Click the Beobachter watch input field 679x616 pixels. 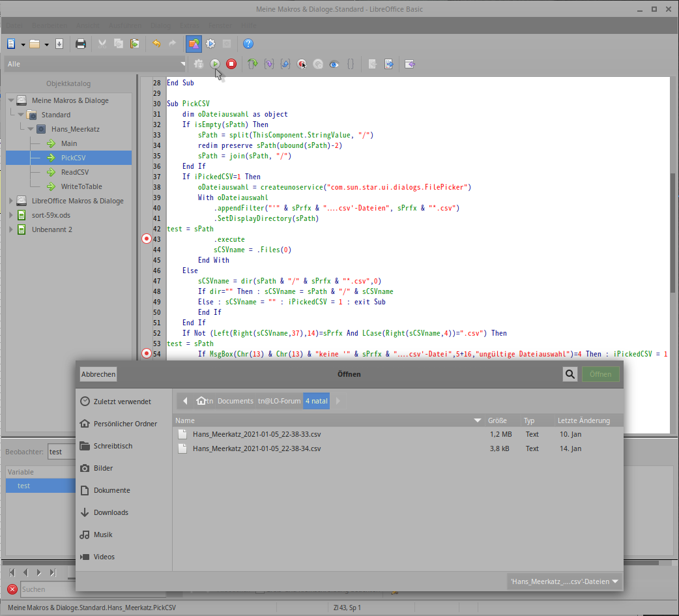62,452
